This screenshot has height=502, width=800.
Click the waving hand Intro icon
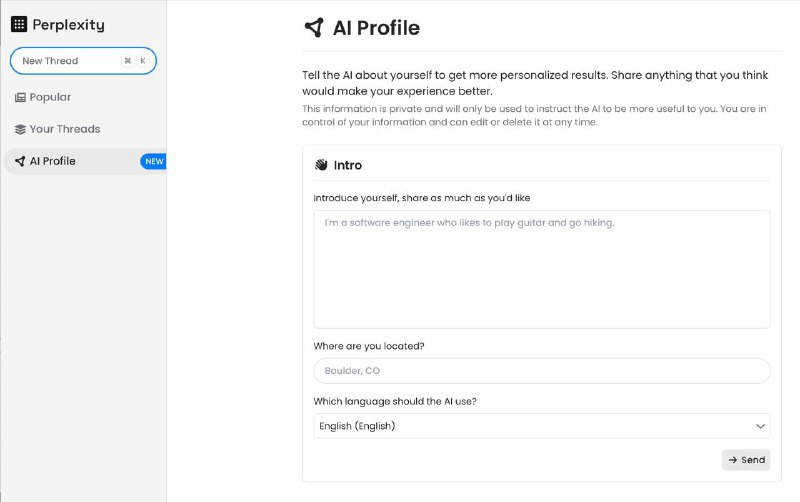point(321,165)
